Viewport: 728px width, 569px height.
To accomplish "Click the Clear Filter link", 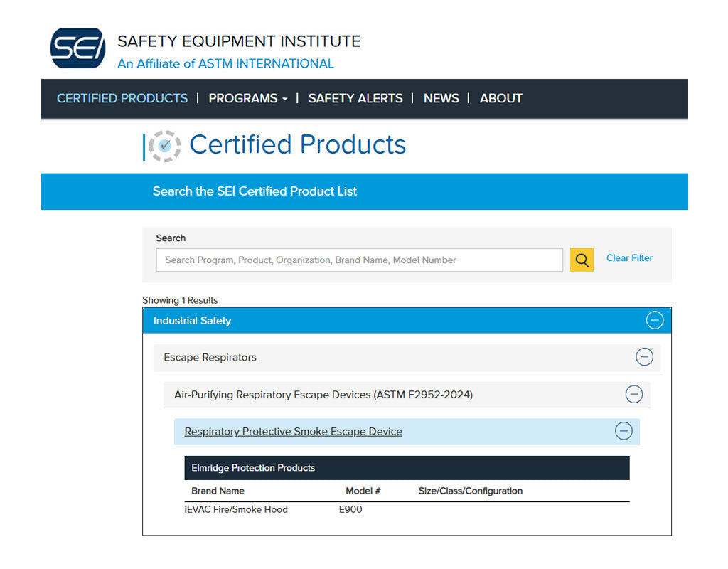I will tap(629, 257).
